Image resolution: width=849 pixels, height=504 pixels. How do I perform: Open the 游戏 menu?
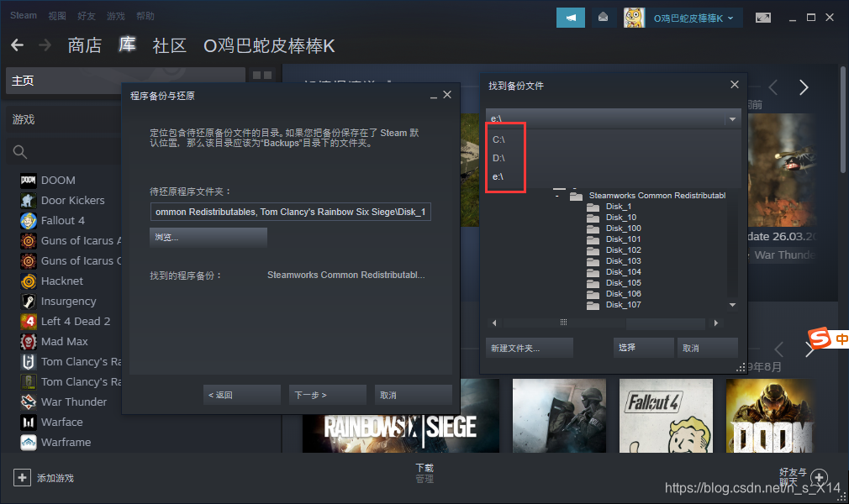(115, 16)
